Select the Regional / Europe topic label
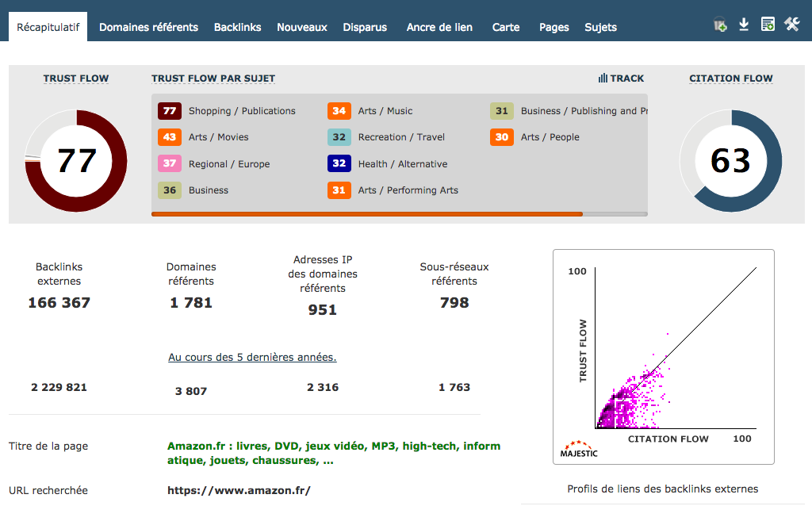Viewport: 812px width, 506px height. coord(229,163)
